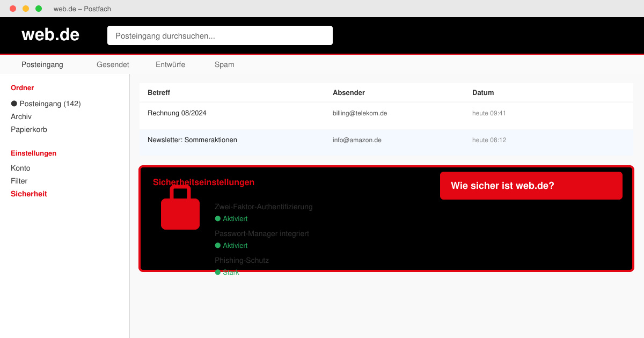
Task: Click the web.de logo
Action: coord(50,35)
